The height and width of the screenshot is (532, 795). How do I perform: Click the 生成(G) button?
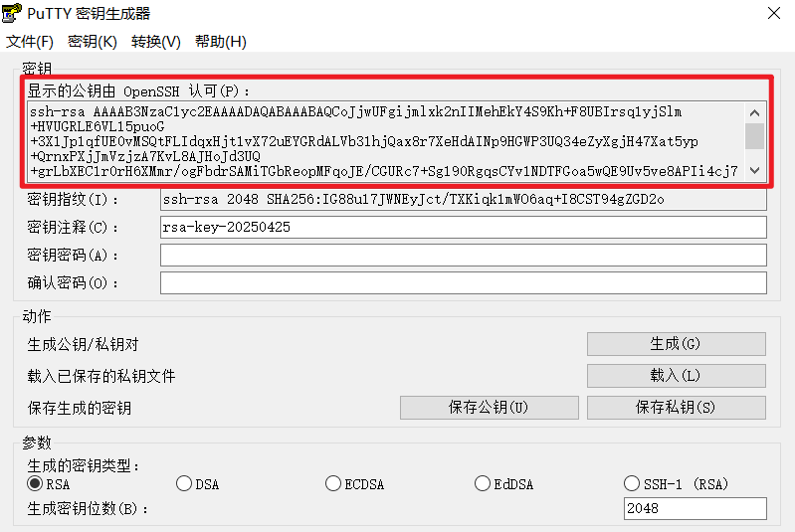[x=677, y=344]
